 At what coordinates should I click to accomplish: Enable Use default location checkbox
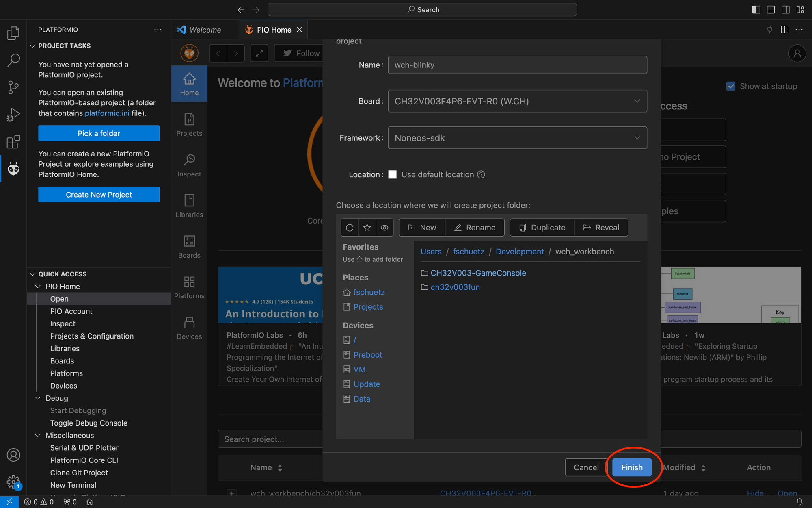click(392, 174)
